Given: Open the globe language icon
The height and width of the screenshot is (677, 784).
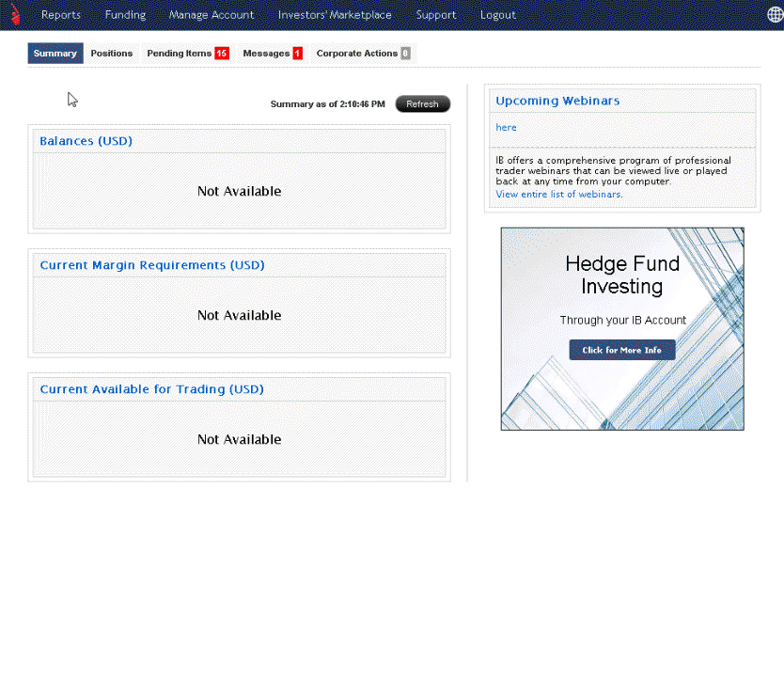Looking at the screenshot, I should 776,14.
